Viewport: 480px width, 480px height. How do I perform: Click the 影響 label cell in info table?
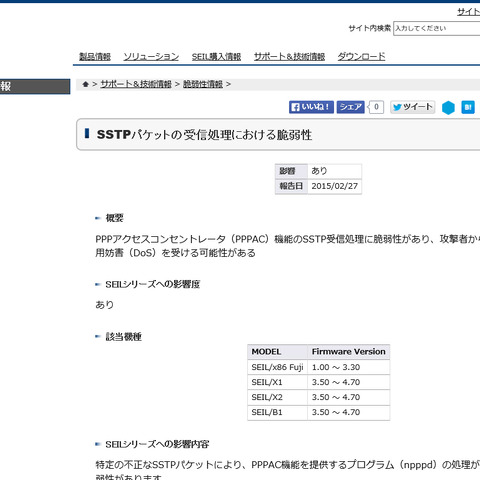pos(291,171)
